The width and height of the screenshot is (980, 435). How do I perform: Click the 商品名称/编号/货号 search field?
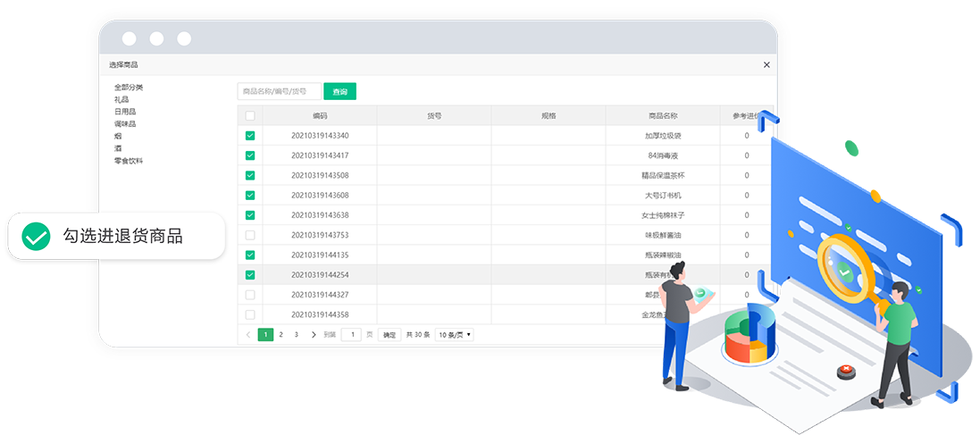(x=279, y=91)
